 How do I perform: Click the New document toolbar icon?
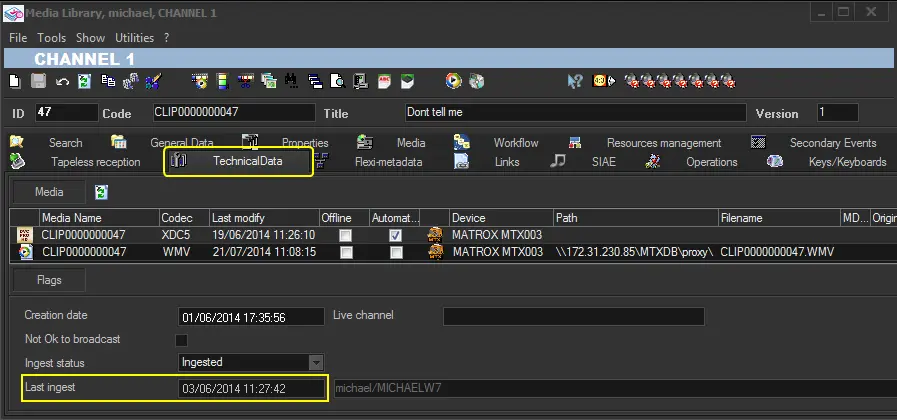click(14, 81)
